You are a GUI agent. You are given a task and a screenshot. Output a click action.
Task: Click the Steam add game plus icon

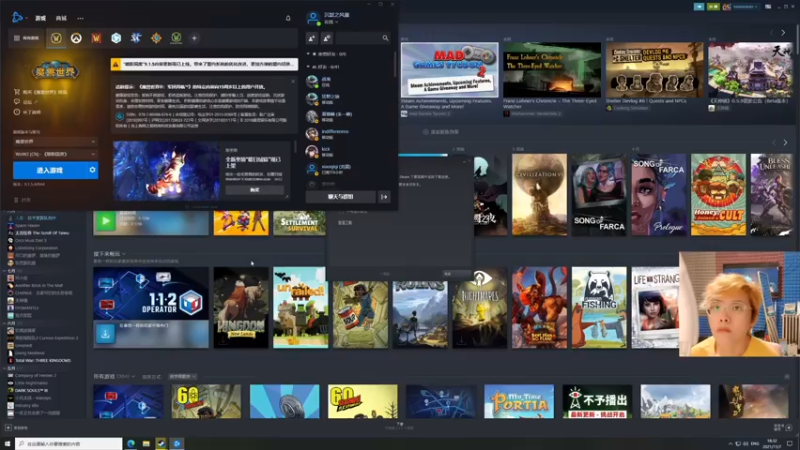click(8, 428)
